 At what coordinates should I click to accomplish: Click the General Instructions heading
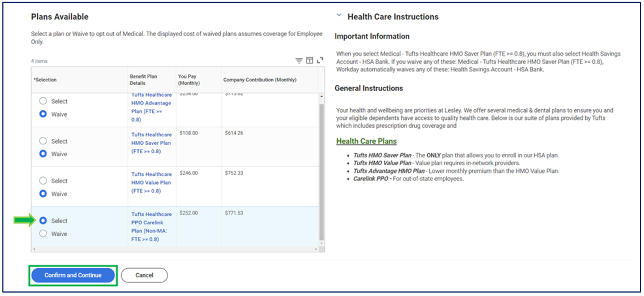[x=369, y=88]
